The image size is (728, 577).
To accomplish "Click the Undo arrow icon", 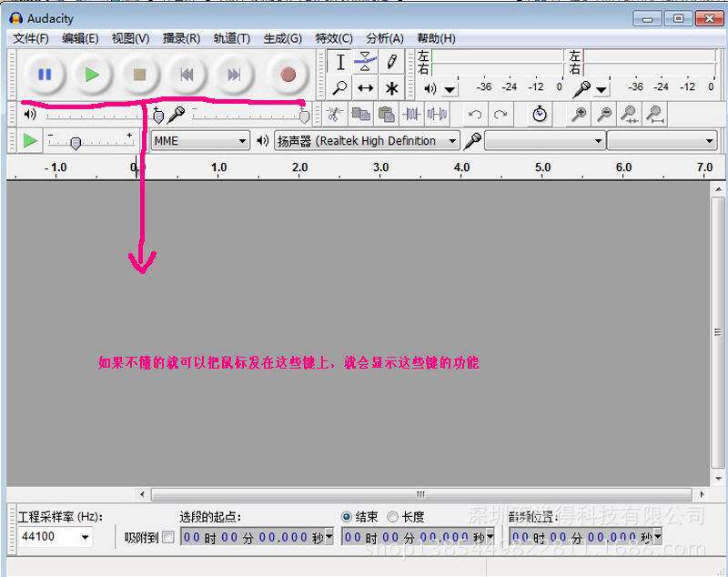I will tap(475, 114).
